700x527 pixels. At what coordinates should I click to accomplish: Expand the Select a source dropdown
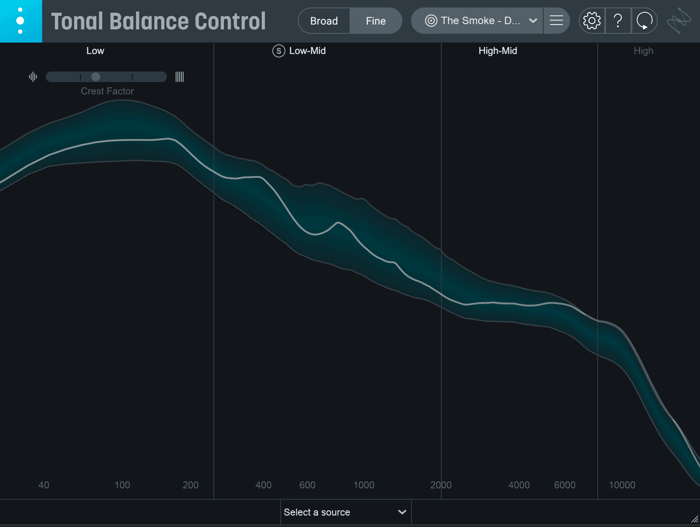tap(346, 512)
